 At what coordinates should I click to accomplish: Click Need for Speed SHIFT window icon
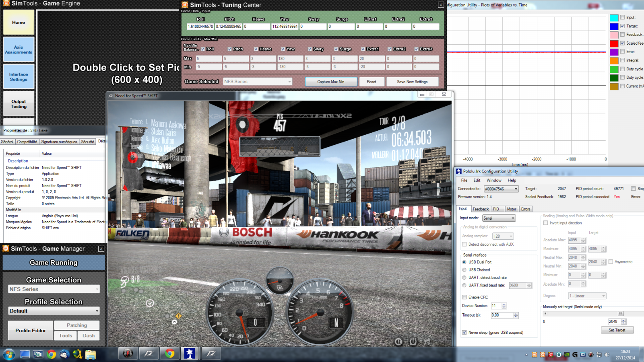[111, 96]
